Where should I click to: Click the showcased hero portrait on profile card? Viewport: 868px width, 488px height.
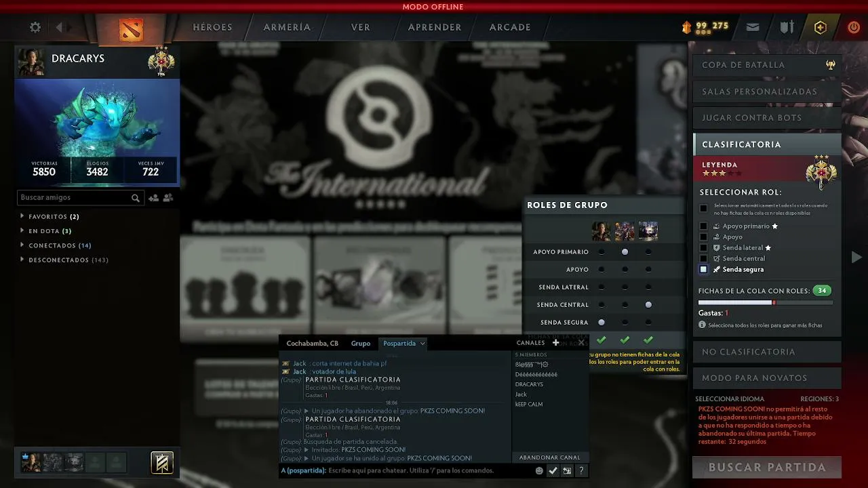[98, 117]
